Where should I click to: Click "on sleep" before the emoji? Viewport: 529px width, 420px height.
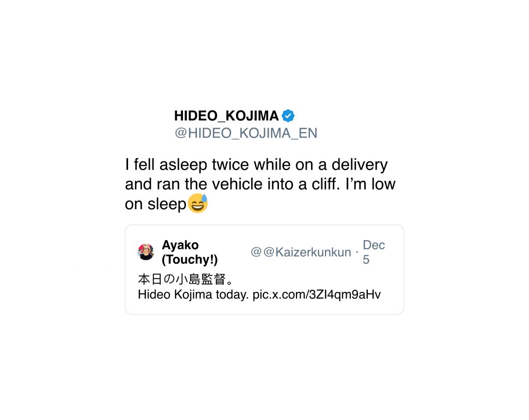(155, 204)
